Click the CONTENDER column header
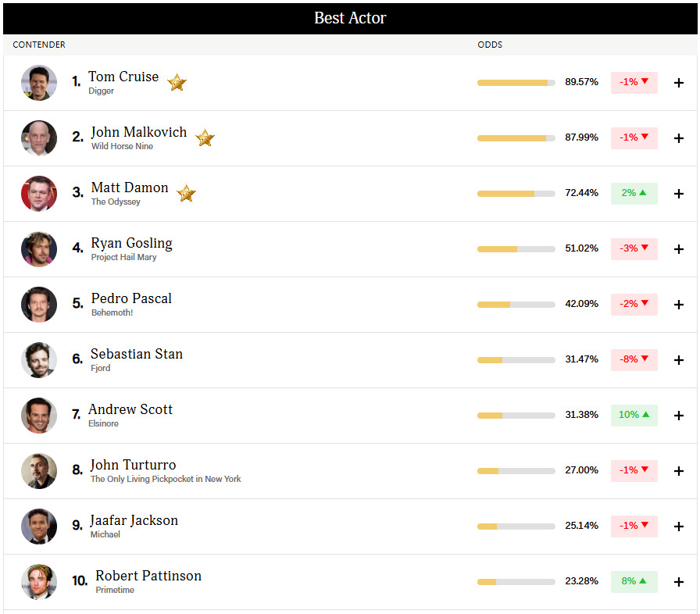Image resolution: width=700 pixels, height=614 pixels. coord(39,45)
